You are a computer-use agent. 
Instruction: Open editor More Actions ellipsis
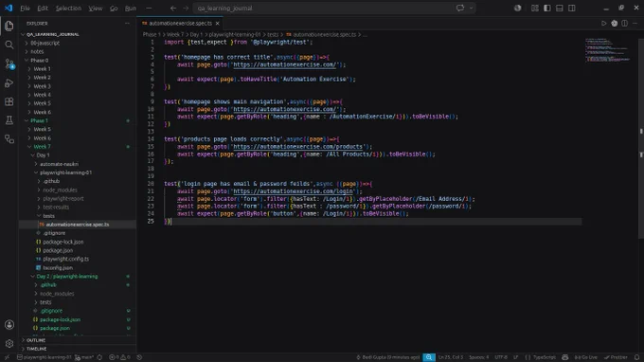[635, 24]
